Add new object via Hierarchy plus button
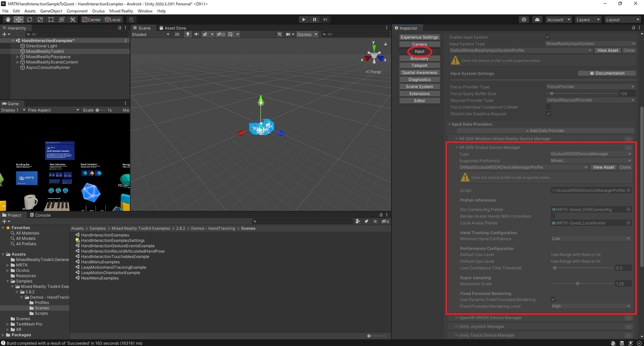The width and height of the screenshot is (644, 346). pyautogui.click(x=5, y=34)
